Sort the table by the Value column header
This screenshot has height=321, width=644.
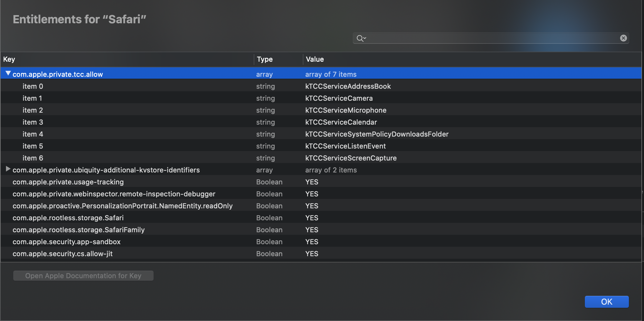(472, 59)
